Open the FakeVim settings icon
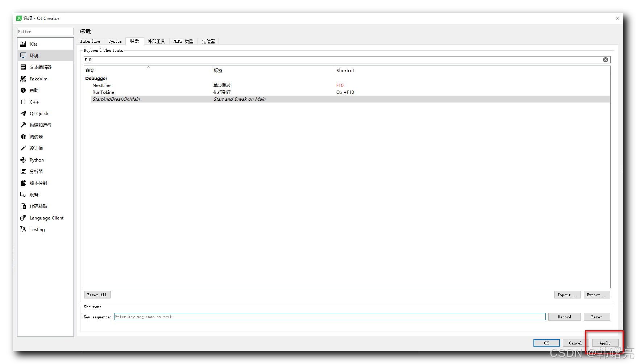This screenshot has width=636, height=364. [x=23, y=79]
